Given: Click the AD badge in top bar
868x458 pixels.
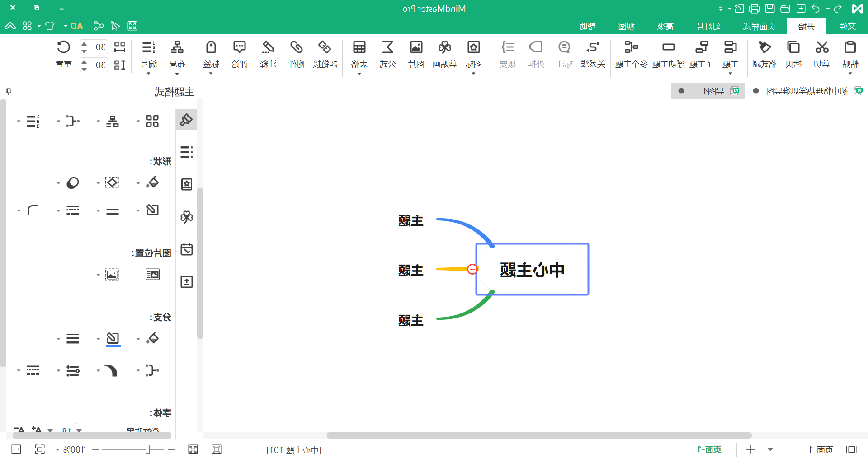Looking at the screenshot, I should [77, 26].
